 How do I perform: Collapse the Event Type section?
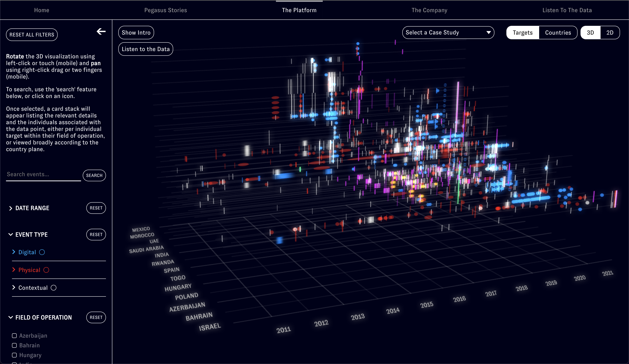(x=11, y=235)
